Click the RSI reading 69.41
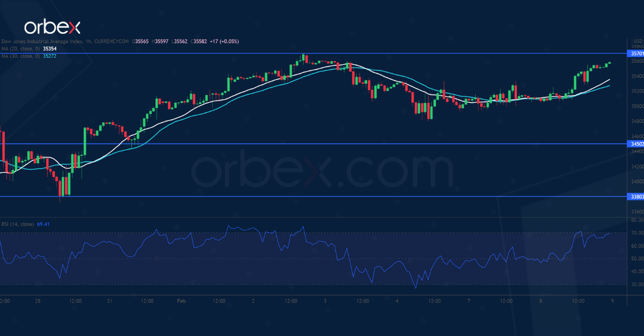644x336 pixels. pyautogui.click(x=44, y=223)
